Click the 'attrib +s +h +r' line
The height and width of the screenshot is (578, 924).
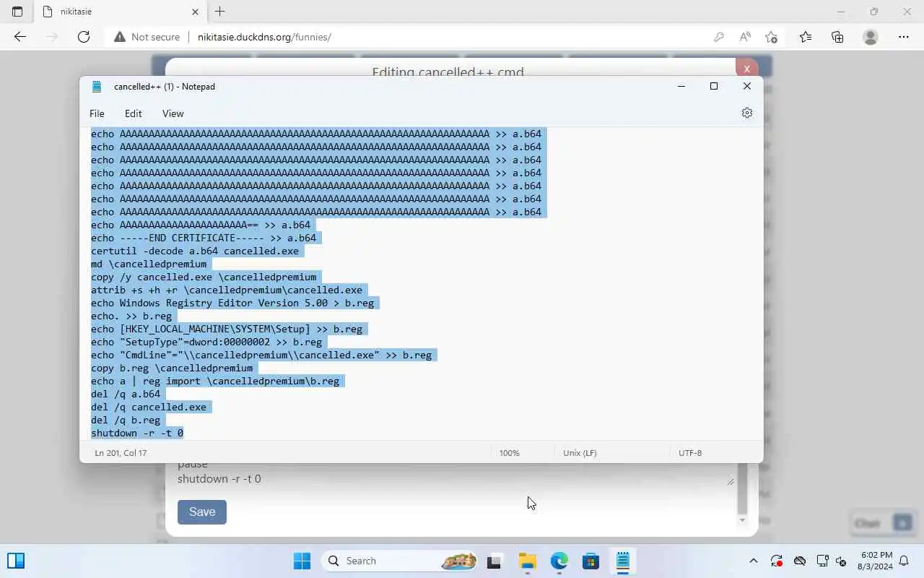click(x=227, y=290)
